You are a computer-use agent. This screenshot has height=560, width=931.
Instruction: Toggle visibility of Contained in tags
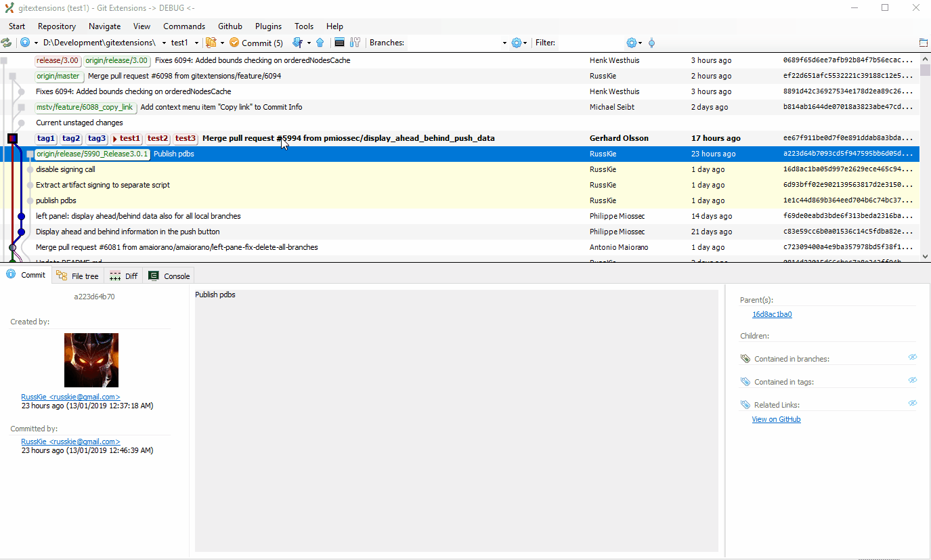[x=912, y=379]
